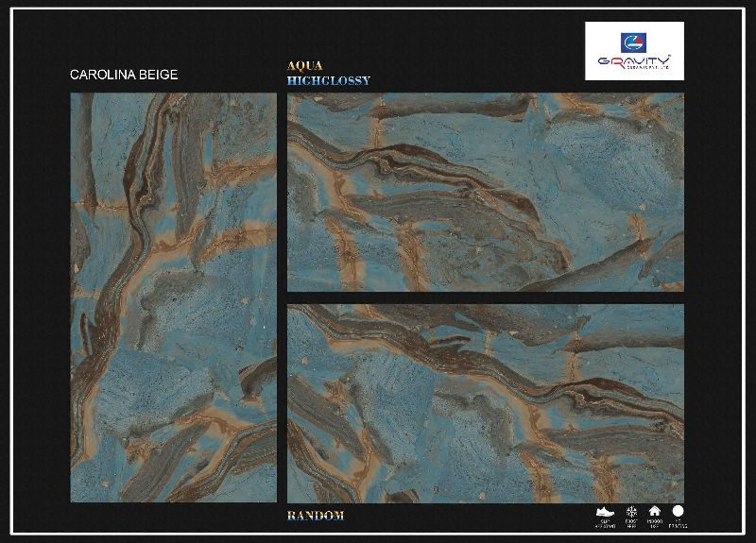Click the caption under the house icon
This screenshot has height=543, width=756.
[x=654, y=522]
